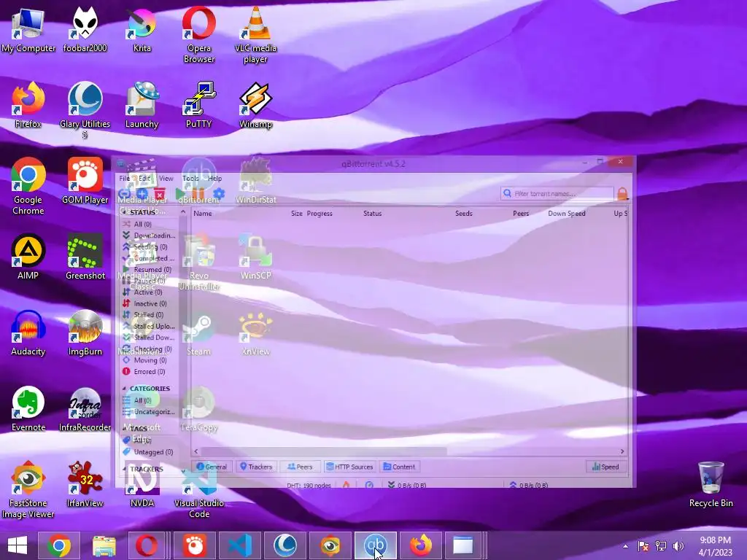Switch to the Peers tab

tap(300, 467)
